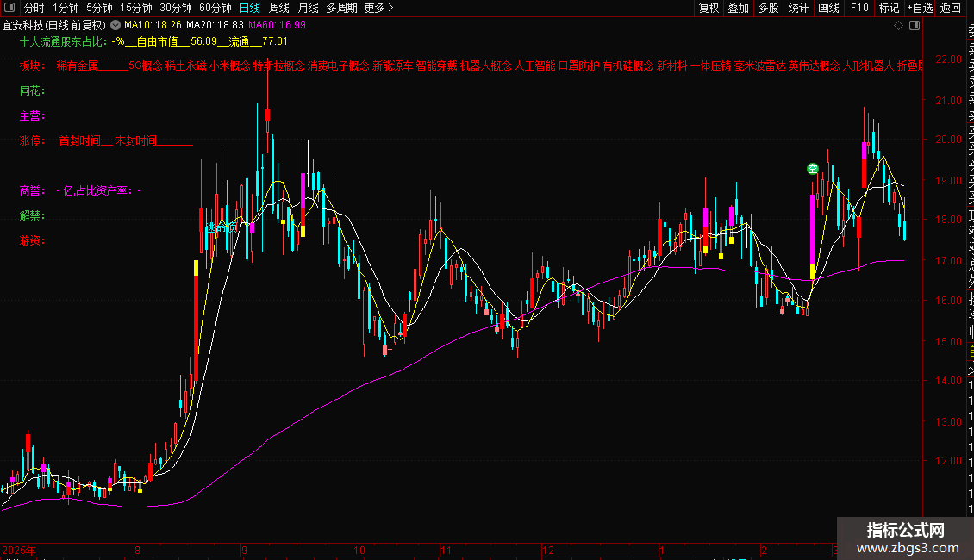Click the MA20: 18.83 indicator label
The height and width of the screenshot is (560, 974).
tap(215, 25)
